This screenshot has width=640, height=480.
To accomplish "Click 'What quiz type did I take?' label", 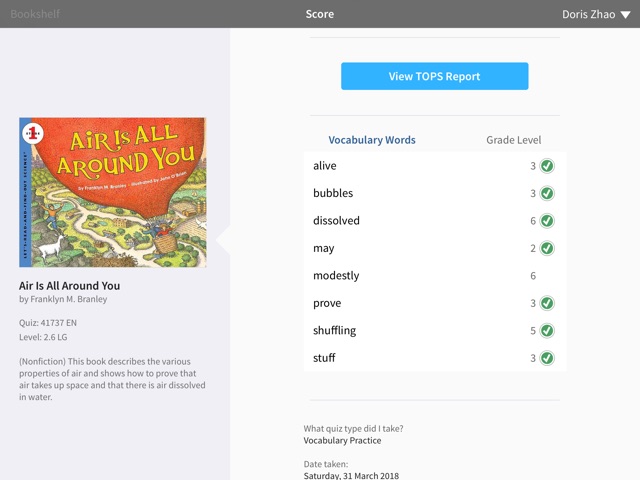I will coord(353,429).
